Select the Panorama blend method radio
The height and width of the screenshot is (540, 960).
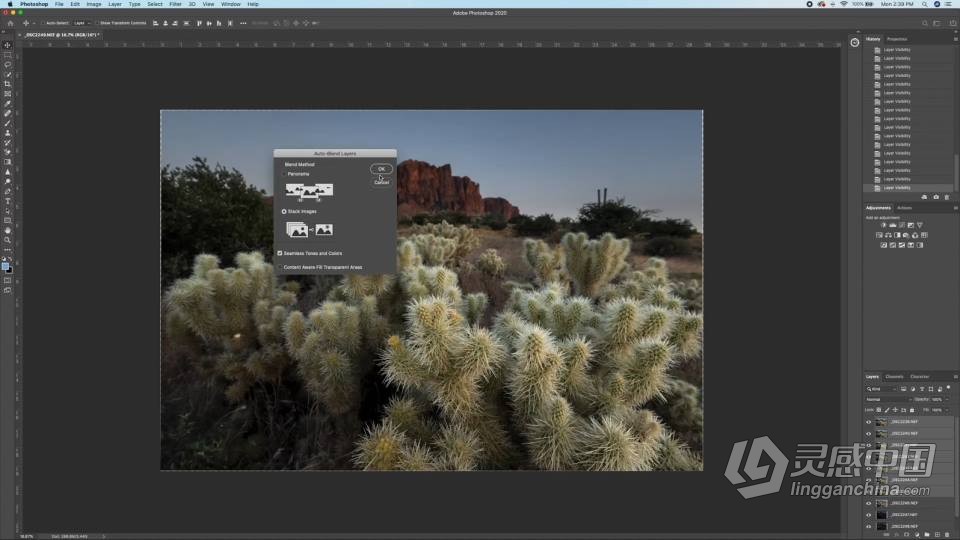click(283, 174)
